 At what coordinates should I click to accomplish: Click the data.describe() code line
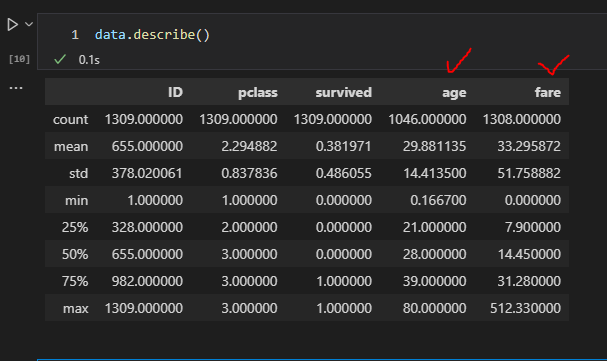(152, 35)
